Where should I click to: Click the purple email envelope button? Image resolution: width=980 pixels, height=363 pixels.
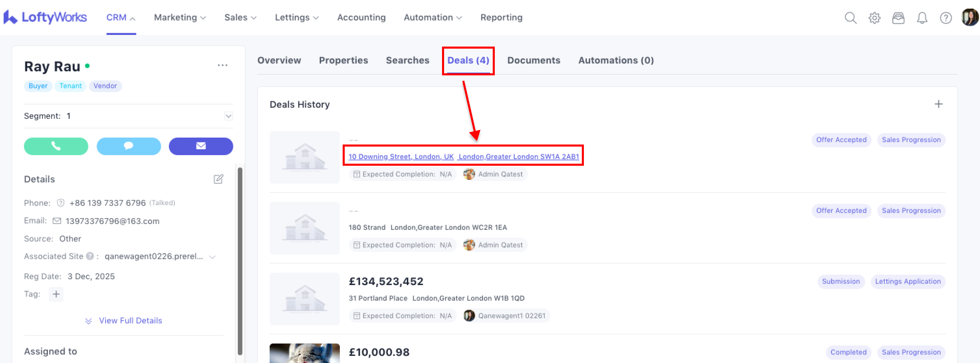pyautogui.click(x=201, y=146)
